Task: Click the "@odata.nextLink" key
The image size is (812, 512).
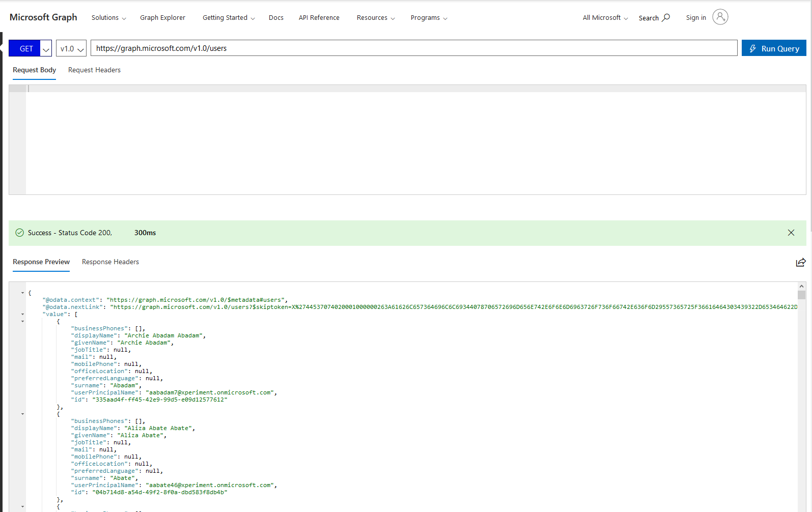Action: (x=73, y=307)
